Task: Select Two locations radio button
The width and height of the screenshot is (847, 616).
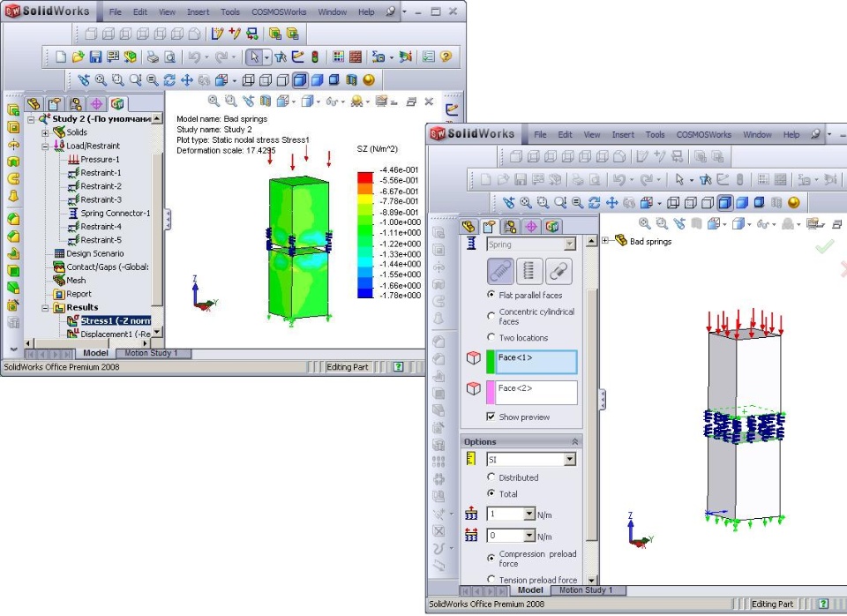Action: coord(491,337)
